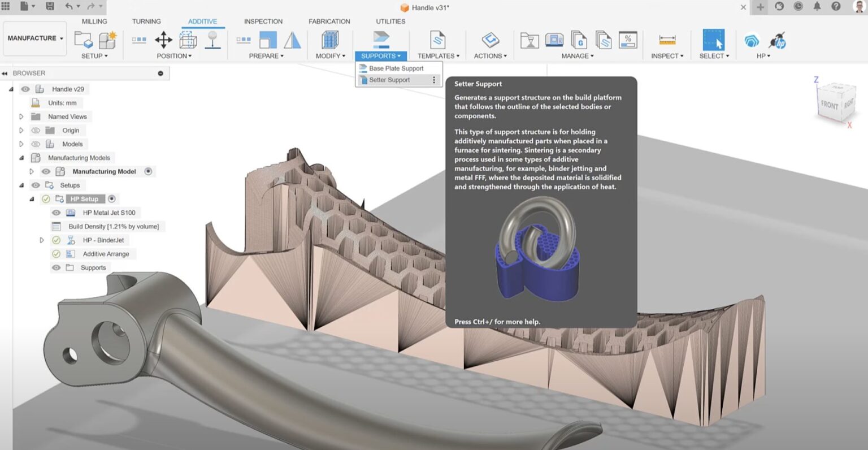Expand the HP - BinderJet tree item

coord(41,240)
